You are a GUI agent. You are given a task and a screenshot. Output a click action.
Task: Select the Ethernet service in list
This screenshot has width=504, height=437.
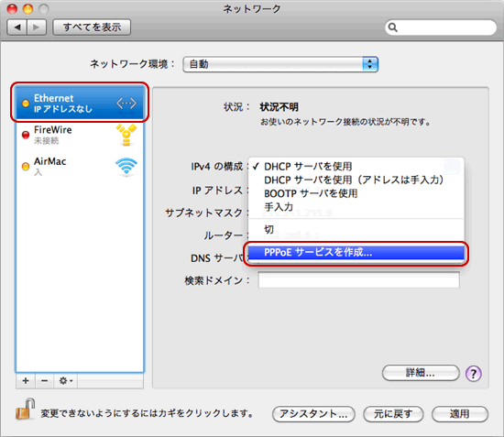point(80,103)
